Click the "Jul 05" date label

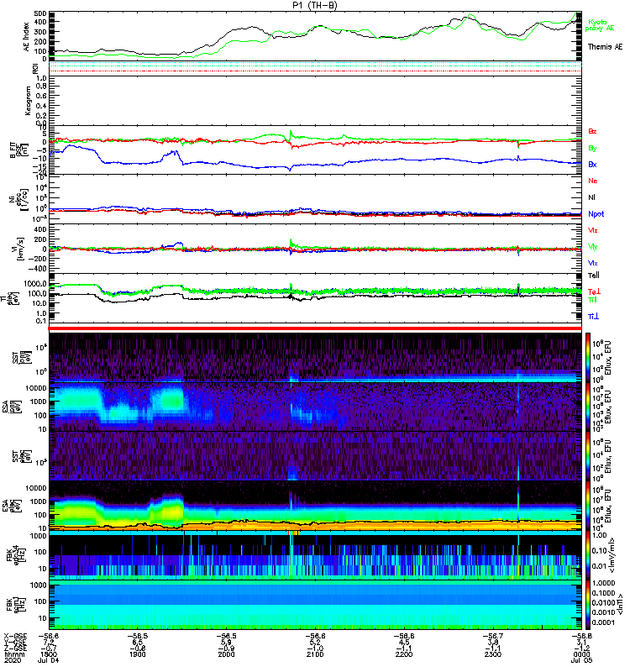tap(581, 660)
